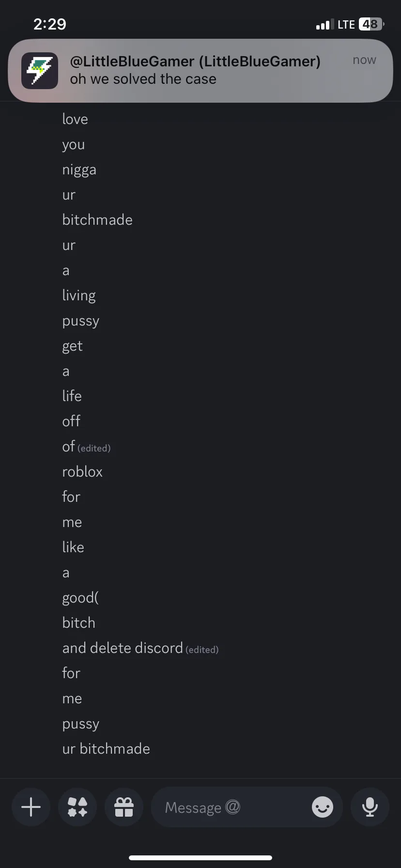Select the "and delete discord" message
The image size is (401, 868).
(x=123, y=648)
